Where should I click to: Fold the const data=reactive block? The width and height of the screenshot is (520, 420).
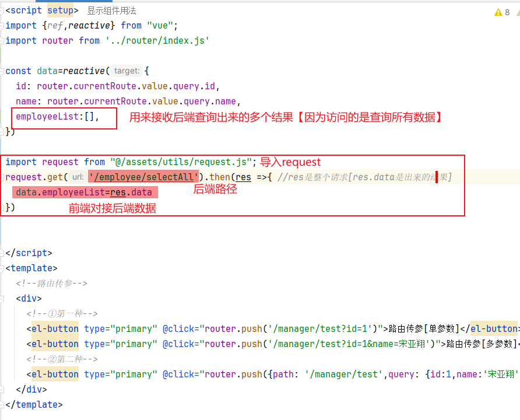pyautogui.click(x=2, y=71)
